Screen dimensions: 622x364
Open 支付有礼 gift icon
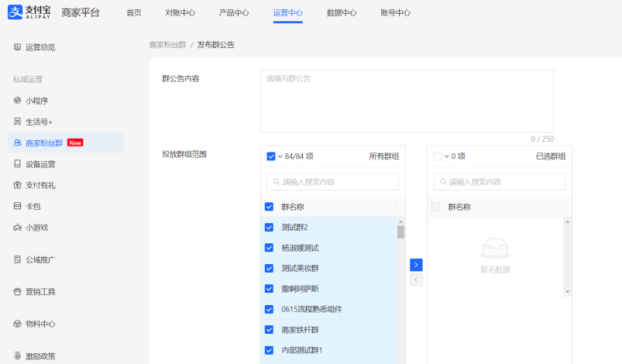[17, 185]
